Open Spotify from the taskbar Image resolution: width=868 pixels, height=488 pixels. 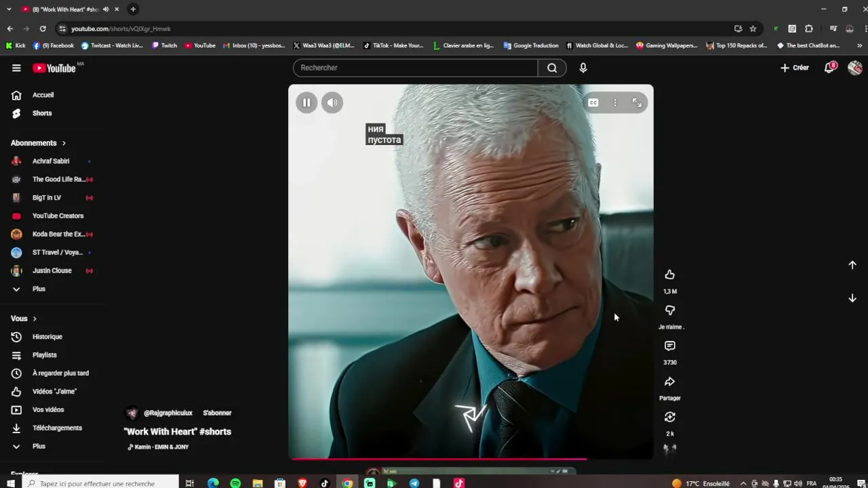(x=235, y=483)
